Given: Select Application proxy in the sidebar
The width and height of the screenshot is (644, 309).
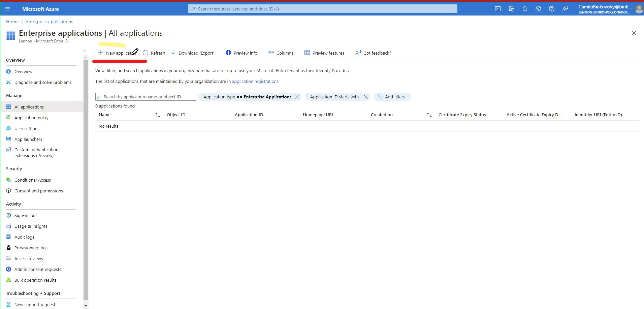Looking at the screenshot, I should pyautogui.click(x=31, y=117).
